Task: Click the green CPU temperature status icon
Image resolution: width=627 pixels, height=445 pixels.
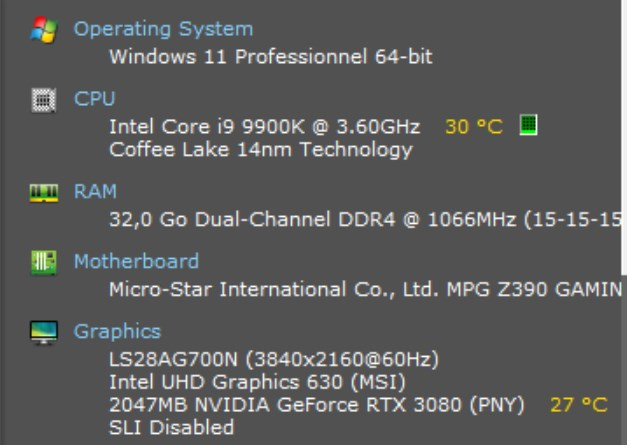Action: coord(528,125)
